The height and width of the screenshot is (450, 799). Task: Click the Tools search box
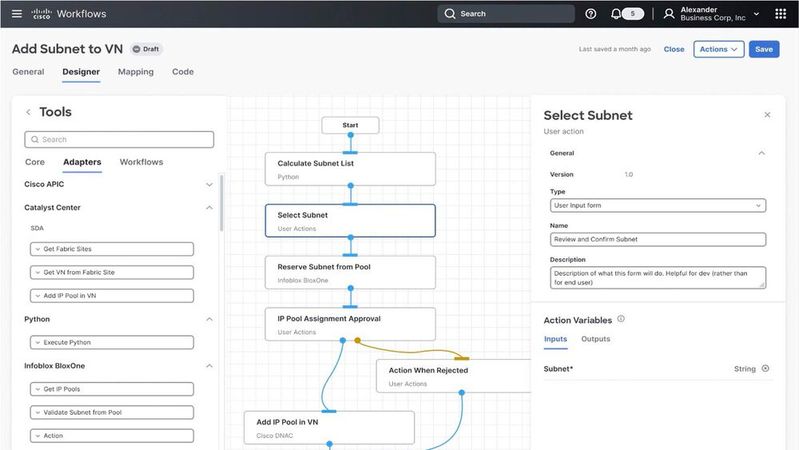tap(119, 140)
